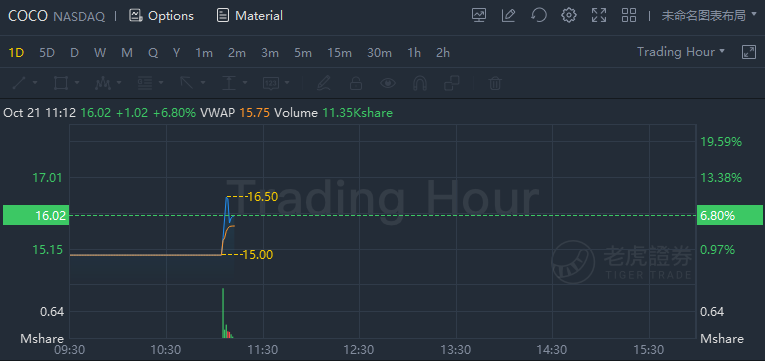Refresh the chart with the reload icon
Image resolution: width=765 pixels, height=361 pixels.
pyautogui.click(x=539, y=16)
